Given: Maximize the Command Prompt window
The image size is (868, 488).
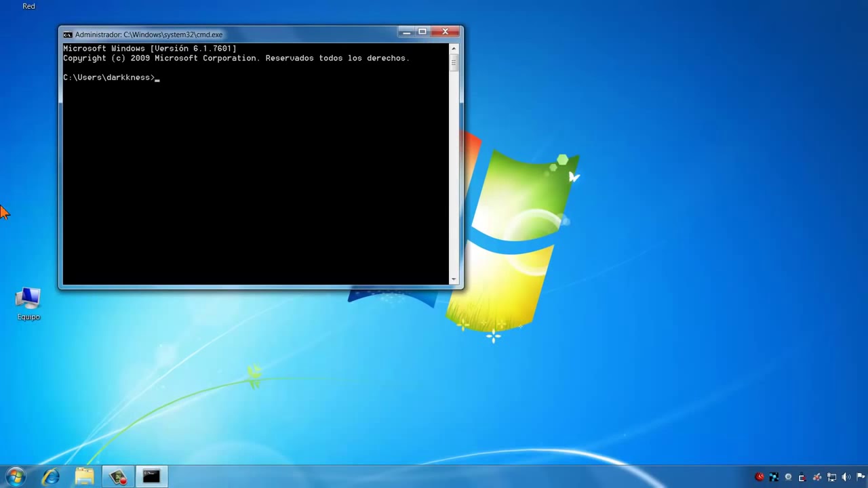Looking at the screenshot, I should [422, 32].
